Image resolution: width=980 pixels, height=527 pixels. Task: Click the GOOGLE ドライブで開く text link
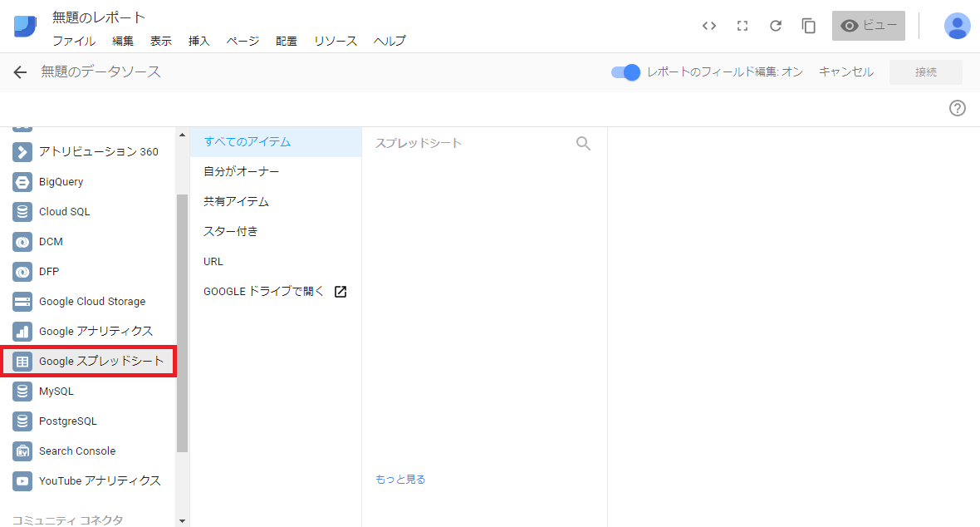[x=264, y=292]
